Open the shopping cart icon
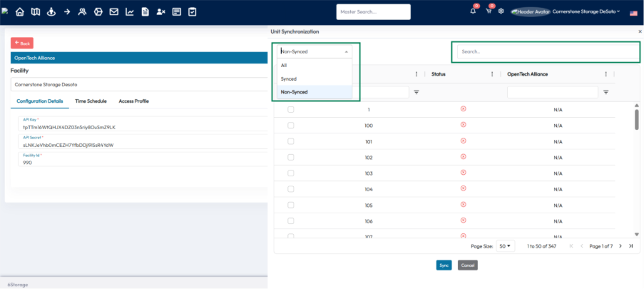The height and width of the screenshot is (289, 644). pos(488,11)
